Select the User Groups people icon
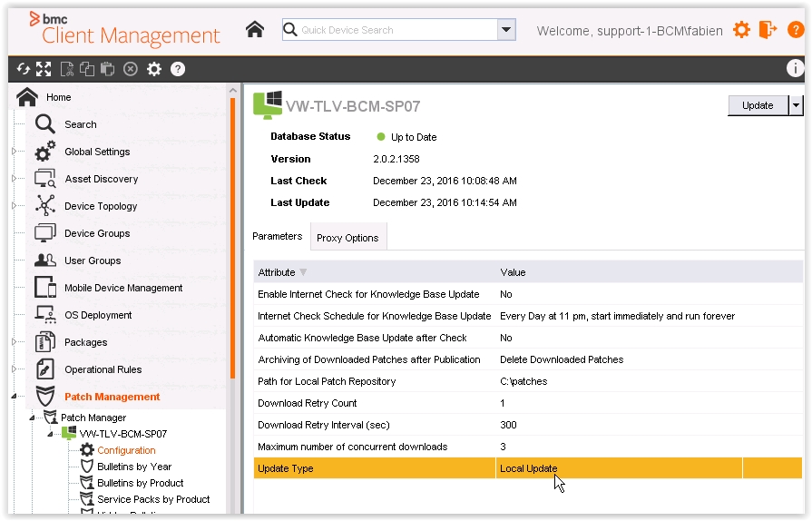 (45, 260)
